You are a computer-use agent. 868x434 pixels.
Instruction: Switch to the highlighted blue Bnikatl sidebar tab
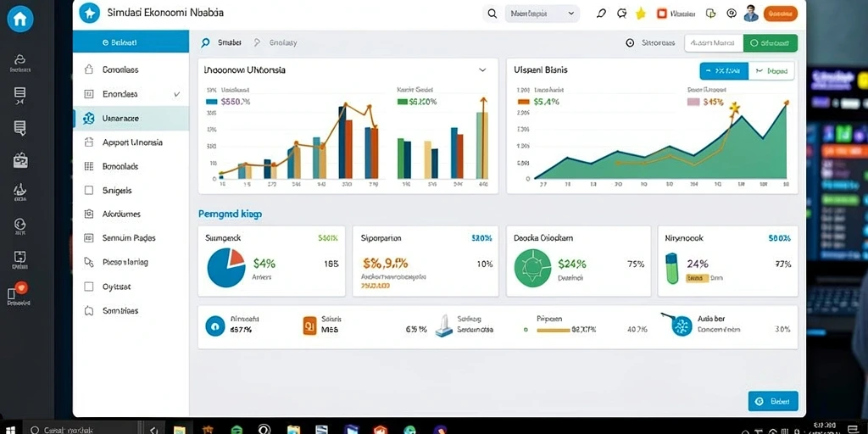point(131,42)
